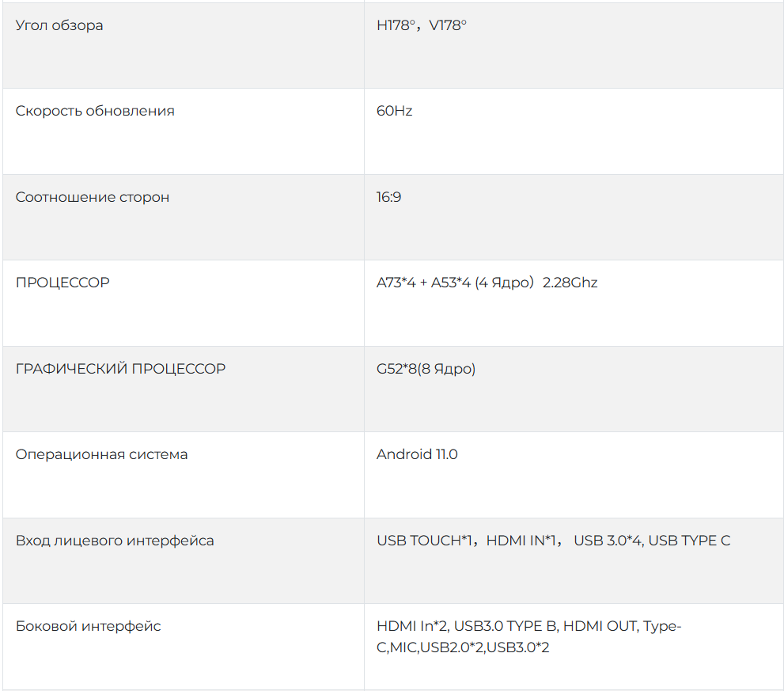The height and width of the screenshot is (691, 784).
Task: Select the '60Hz' refresh rate value
Action: (394, 111)
